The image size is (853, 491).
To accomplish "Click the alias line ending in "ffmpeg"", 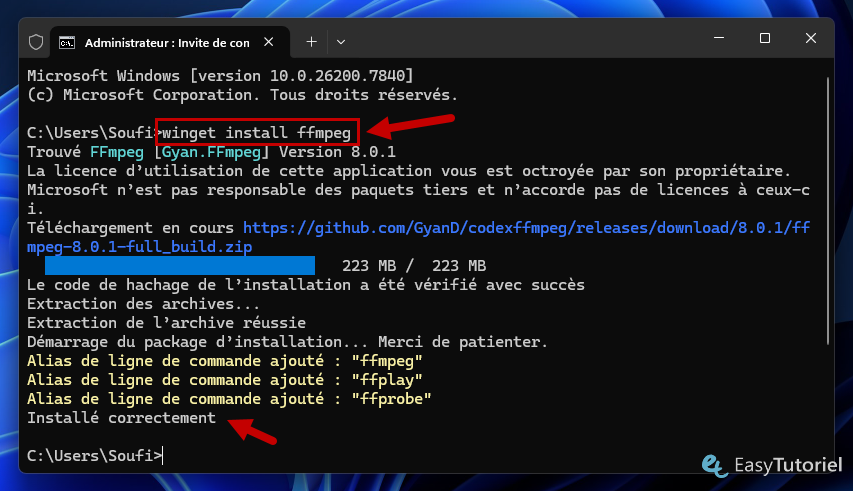I will coord(225,361).
